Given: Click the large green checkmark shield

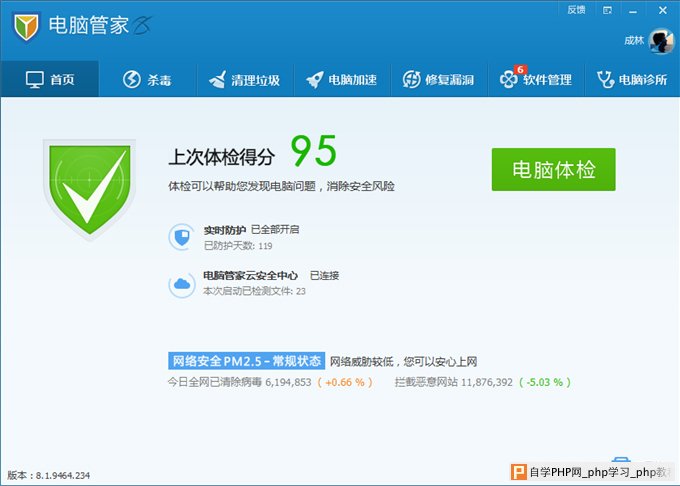Looking at the screenshot, I should pos(90,189).
